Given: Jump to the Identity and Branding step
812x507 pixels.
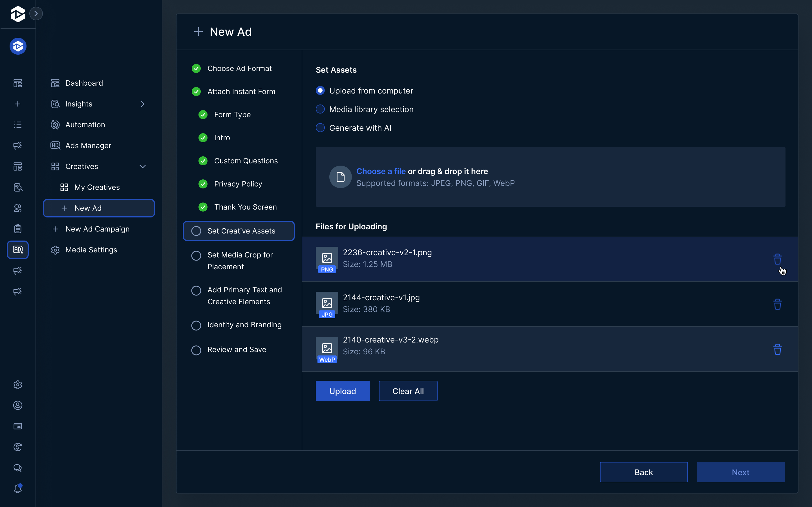Looking at the screenshot, I should point(244,325).
